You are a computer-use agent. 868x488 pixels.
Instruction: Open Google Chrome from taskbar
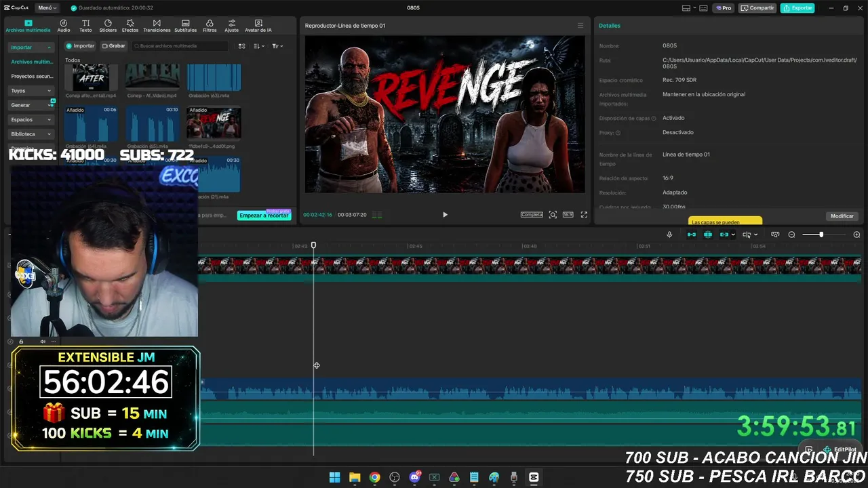374,477
